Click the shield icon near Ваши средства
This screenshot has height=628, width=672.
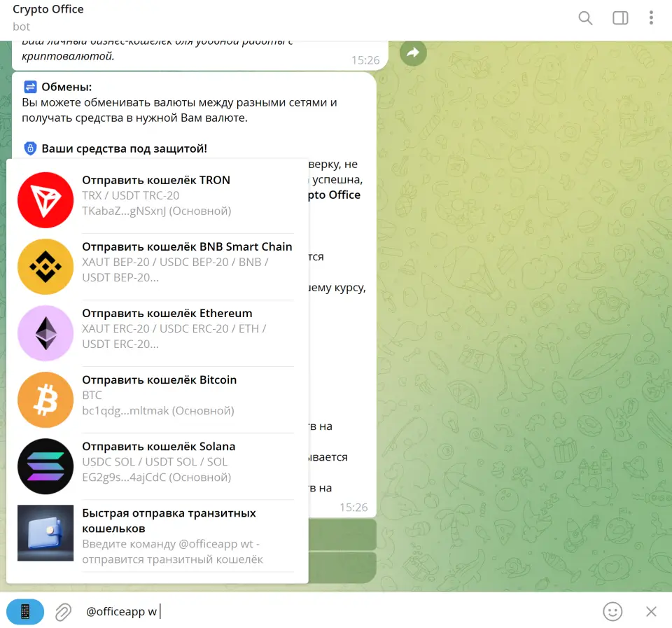click(30, 148)
